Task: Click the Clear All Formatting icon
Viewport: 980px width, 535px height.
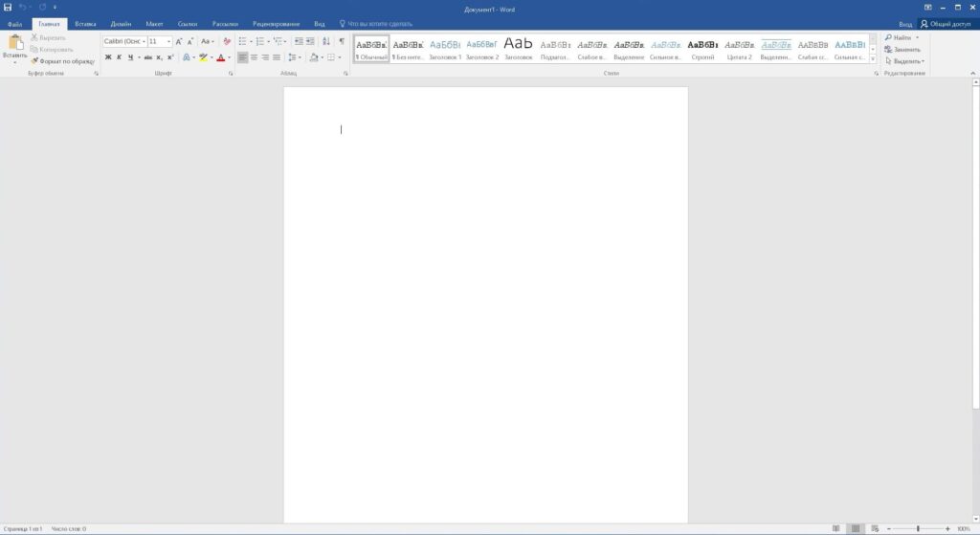Action: point(227,41)
